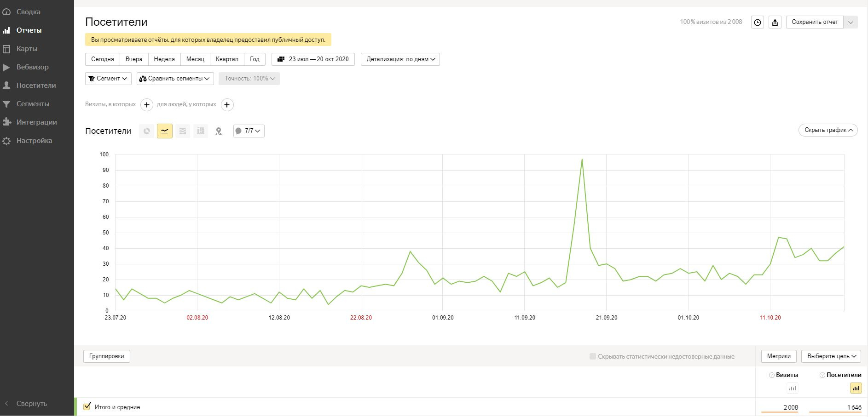868x417 pixels.
Task: Switch chart to stacked area view
Action: (x=183, y=131)
